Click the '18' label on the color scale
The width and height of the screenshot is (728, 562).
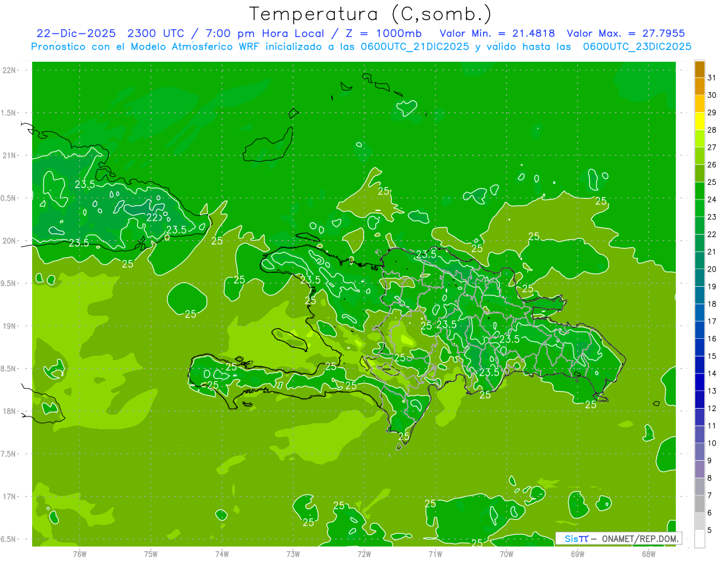point(712,304)
